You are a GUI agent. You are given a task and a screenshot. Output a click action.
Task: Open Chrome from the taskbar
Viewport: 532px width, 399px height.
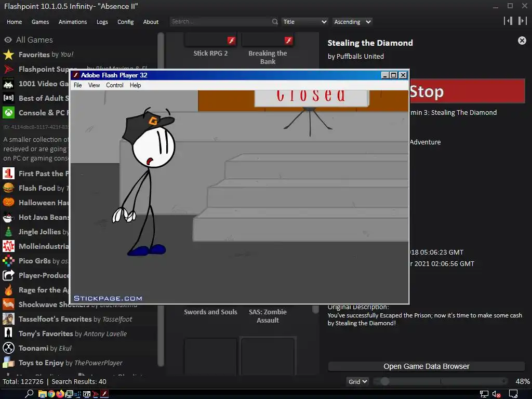pos(51,394)
